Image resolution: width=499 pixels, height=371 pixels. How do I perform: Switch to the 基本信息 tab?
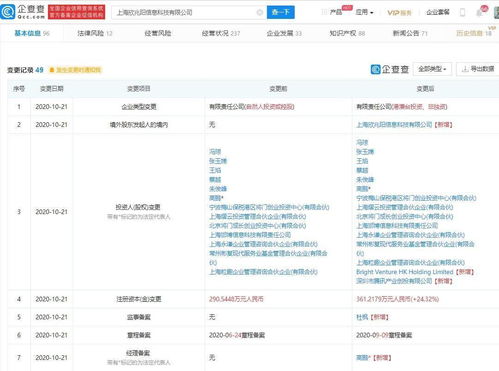pos(32,33)
